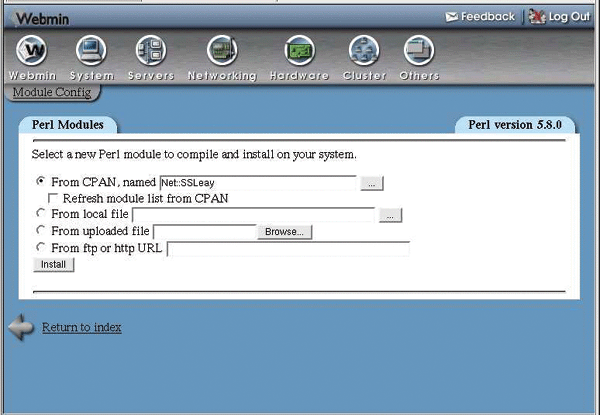Viewport: 600px width, 415px height.
Task: Click the Install button
Action: click(x=53, y=265)
